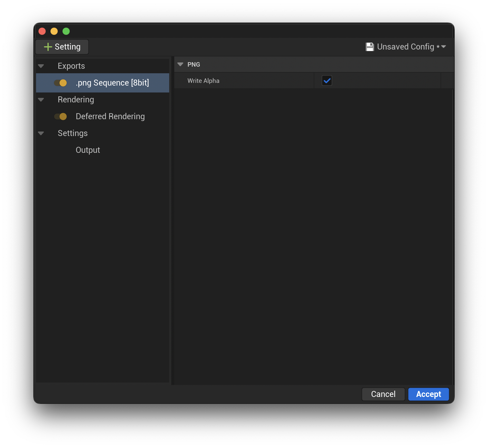Screen dimensions: 488x448
Task: Click the yellow minimize traffic light
Action: tap(54, 31)
